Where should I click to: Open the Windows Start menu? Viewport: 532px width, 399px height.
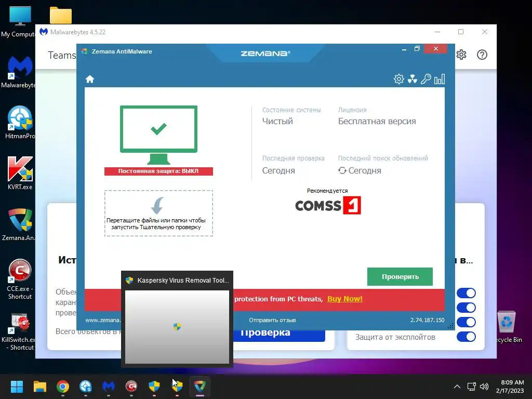(17, 387)
